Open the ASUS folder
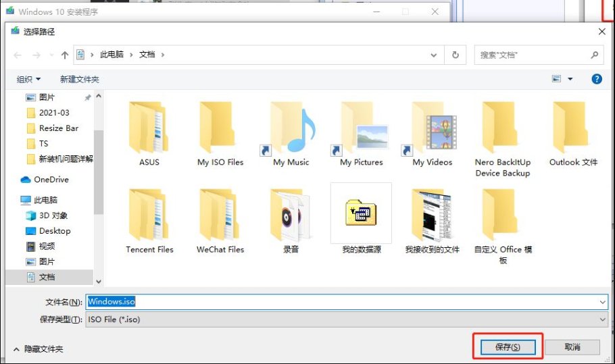 149,132
